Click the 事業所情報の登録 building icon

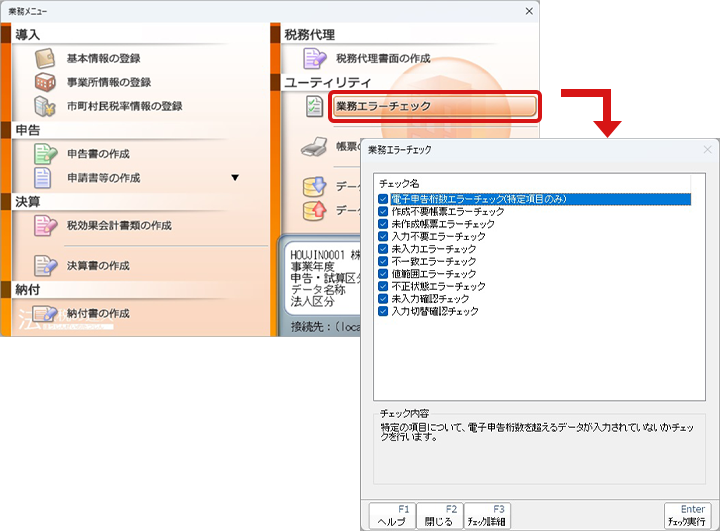(x=45, y=82)
